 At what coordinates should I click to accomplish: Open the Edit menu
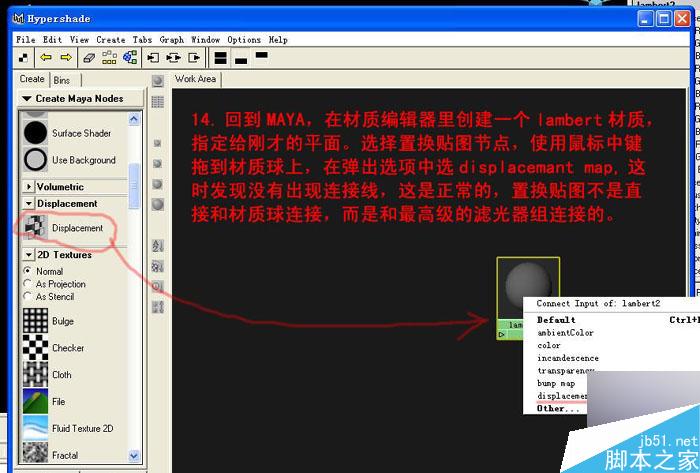(x=52, y=40)
